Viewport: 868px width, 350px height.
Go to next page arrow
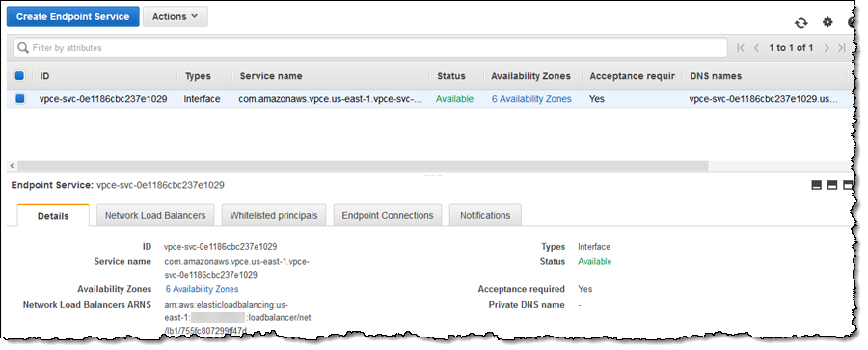tap(827, 48)
